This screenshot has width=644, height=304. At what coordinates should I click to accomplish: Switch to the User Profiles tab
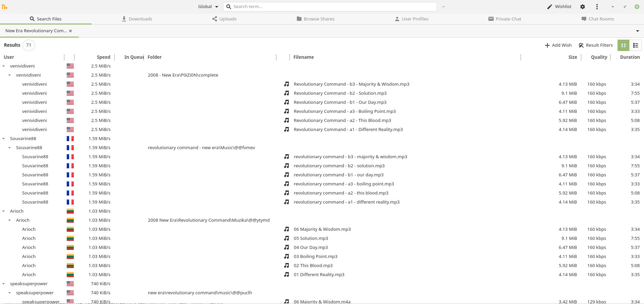tap(412, 19)
